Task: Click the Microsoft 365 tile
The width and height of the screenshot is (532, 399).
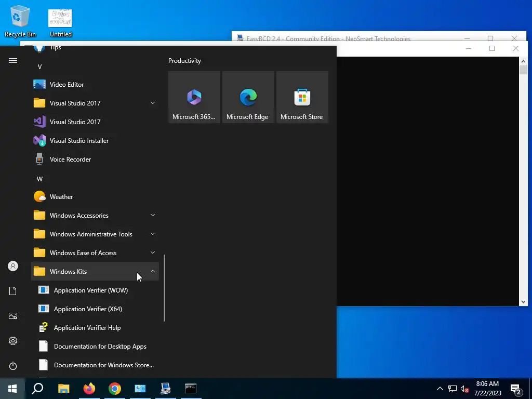Action: pyautogui.click(x=194, y=97)
